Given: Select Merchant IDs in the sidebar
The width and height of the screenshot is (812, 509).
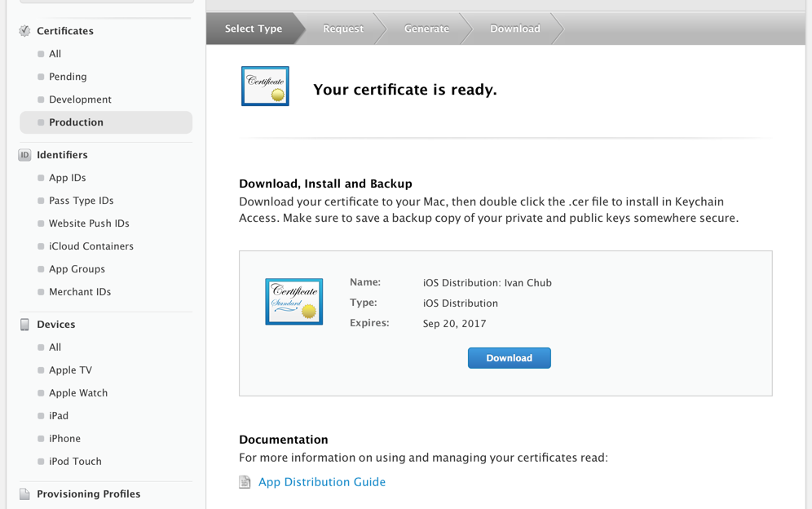Looking at the screenshot, I should pyautogui.click(x=80, y=291).
